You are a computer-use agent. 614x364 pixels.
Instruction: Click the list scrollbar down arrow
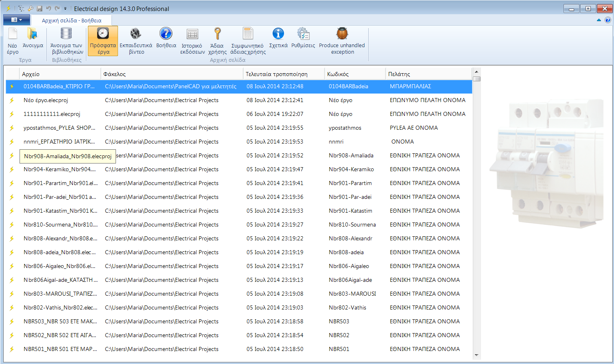click(476, 355)
